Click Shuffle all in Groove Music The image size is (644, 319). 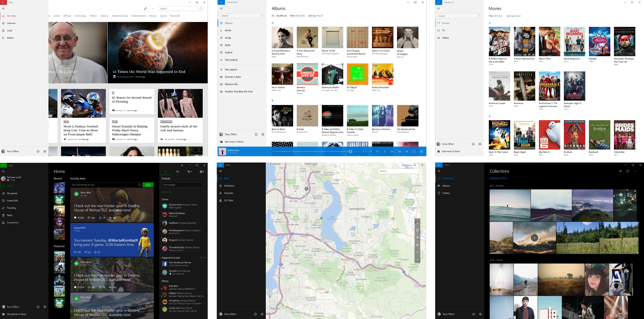[279, 16]
